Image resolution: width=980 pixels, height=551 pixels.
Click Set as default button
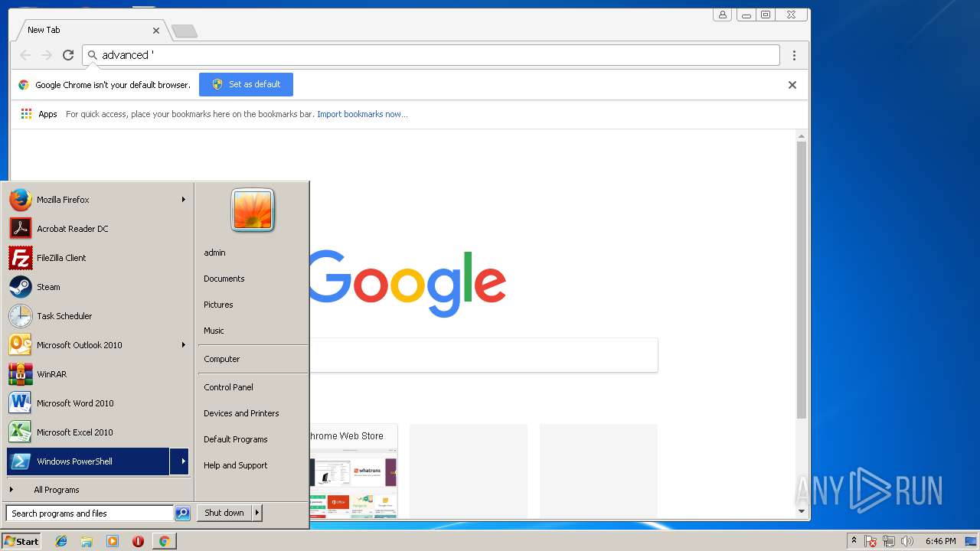tap(246, 84)
